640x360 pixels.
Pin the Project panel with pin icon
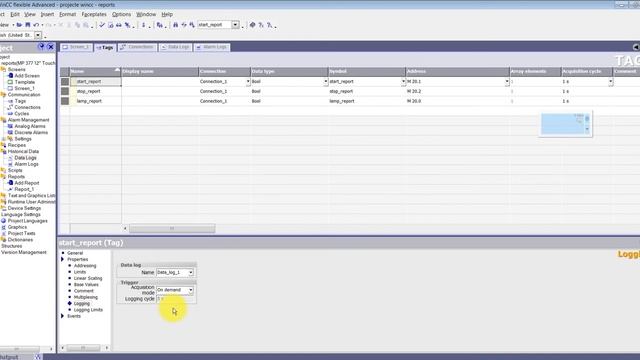[41, 47]
